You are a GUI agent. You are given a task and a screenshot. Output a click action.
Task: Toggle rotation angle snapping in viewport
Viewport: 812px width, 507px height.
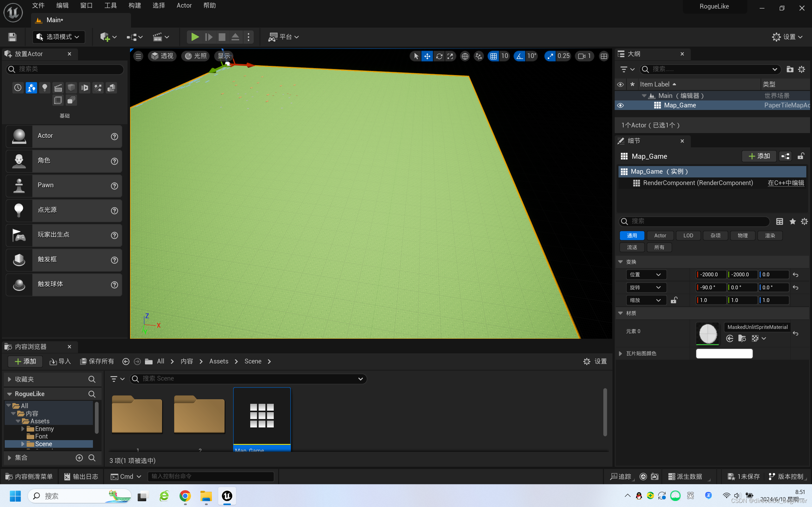(x=520, y=56)
